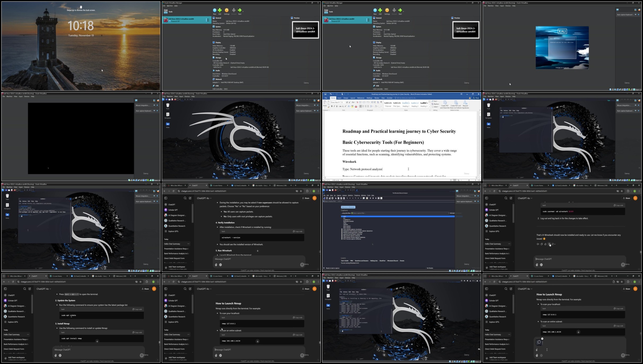This screenshot has height=364, width=643.
Task: Click Text Highlight Color swatch in Word
Action: click(x=352, y=106)
